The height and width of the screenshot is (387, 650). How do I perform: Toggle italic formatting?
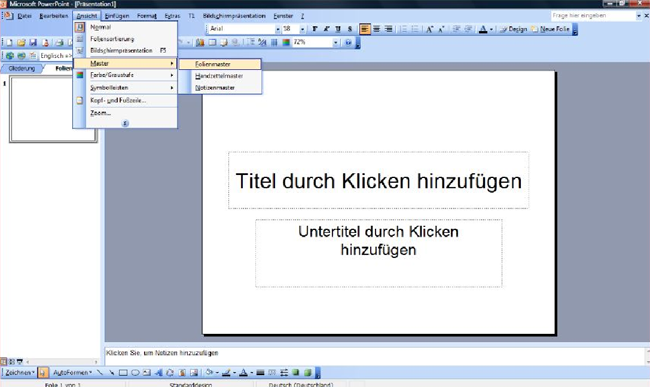click(326, 29)
